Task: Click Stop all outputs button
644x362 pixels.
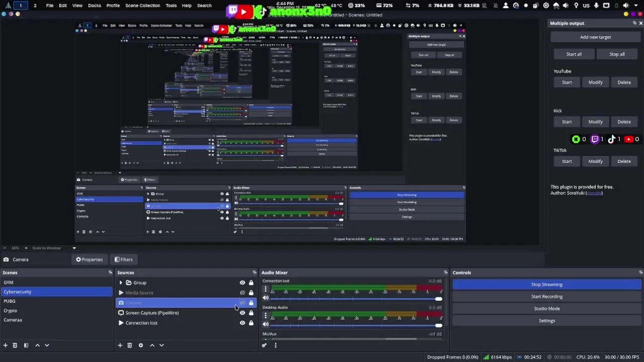Action: click(x=617, y=54)
